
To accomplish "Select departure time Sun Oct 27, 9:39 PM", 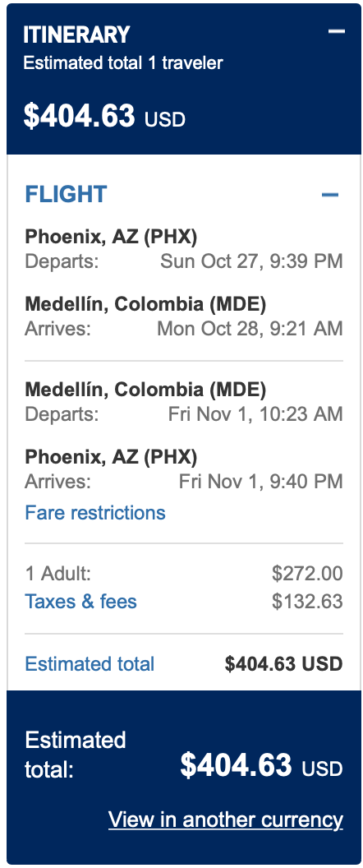I will coord(251,261).
